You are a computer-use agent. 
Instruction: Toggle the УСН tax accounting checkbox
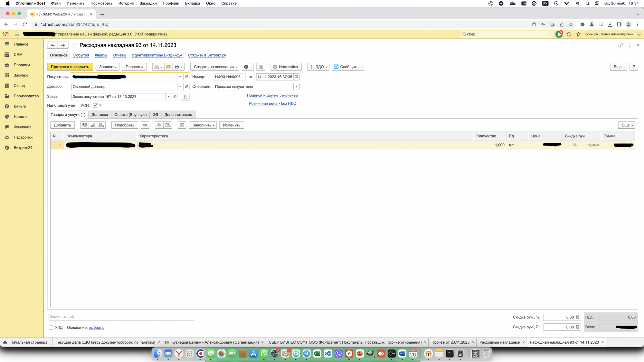(95, 105)
